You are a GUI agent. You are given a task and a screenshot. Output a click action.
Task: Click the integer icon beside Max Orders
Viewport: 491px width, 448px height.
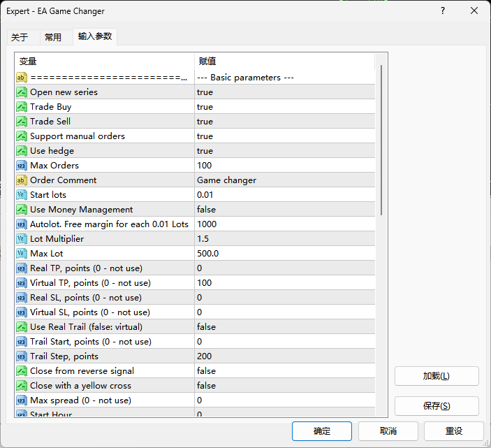click(x=22, y=166)
